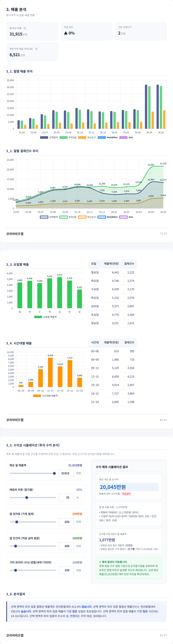Toggle 부전2동 legend in 월별 매출 추이 chart

point(68,137)
